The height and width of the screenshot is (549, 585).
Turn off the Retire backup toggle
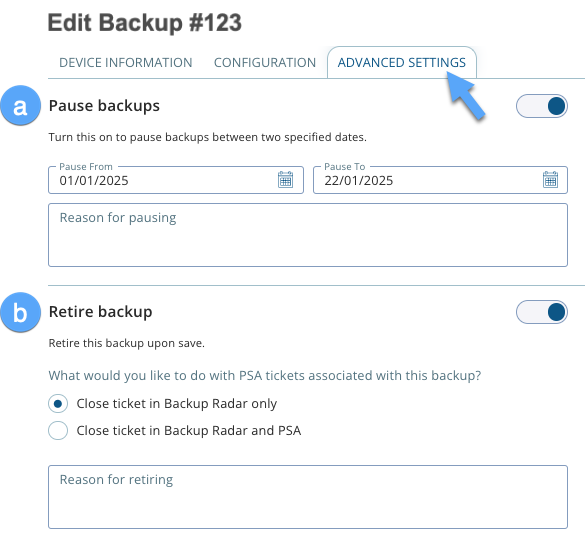click(x=542, y=312)
